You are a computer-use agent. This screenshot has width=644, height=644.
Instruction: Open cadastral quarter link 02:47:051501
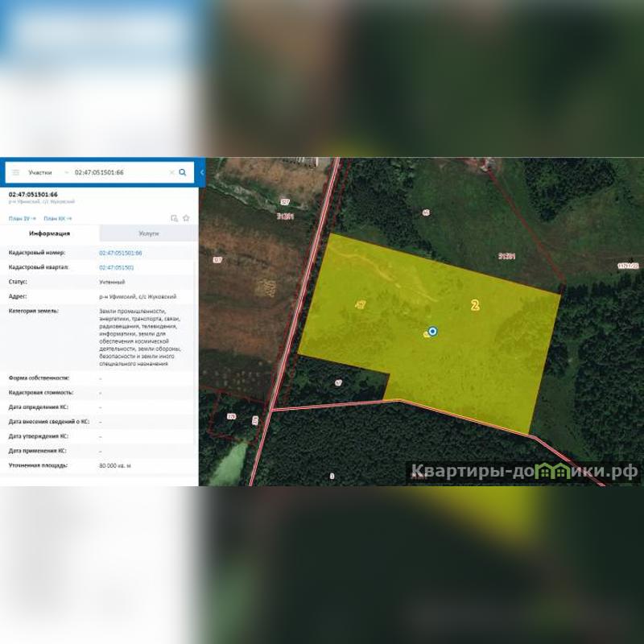pos(117,267)
